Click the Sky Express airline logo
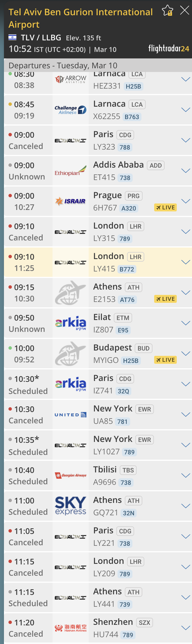This screenshot has width=192, height=644. pos(71,506)
